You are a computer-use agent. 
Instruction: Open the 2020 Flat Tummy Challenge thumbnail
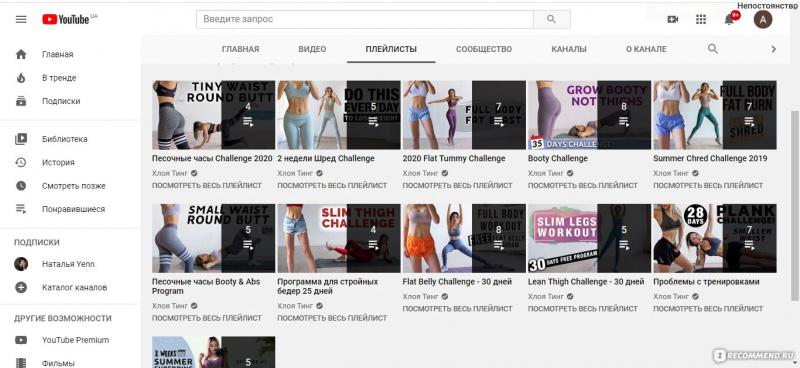click(x=464, y=115)
